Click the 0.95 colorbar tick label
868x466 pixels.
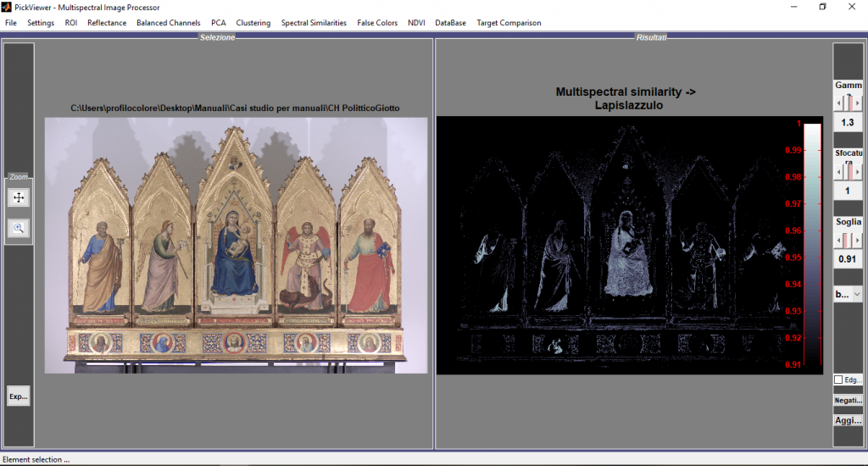[793, 258]
